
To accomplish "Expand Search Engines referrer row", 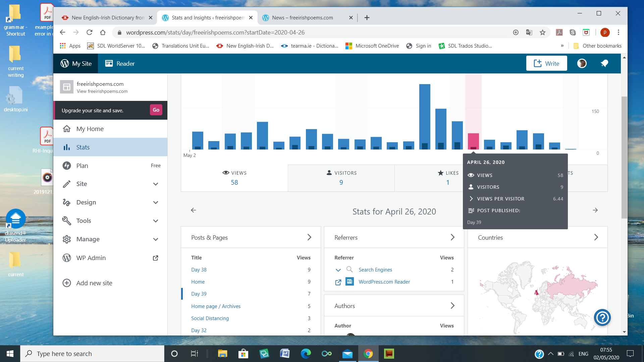I will click(338, 270).
